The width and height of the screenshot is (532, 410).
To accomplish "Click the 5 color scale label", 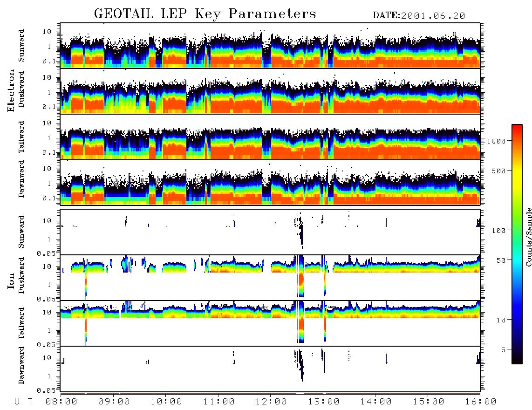I will 503,349.
